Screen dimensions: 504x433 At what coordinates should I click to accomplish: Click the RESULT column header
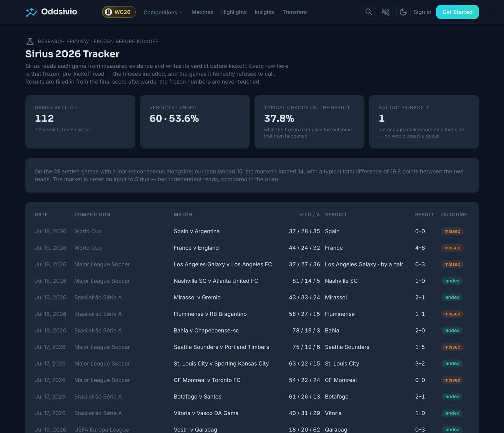tap(424, 214)
